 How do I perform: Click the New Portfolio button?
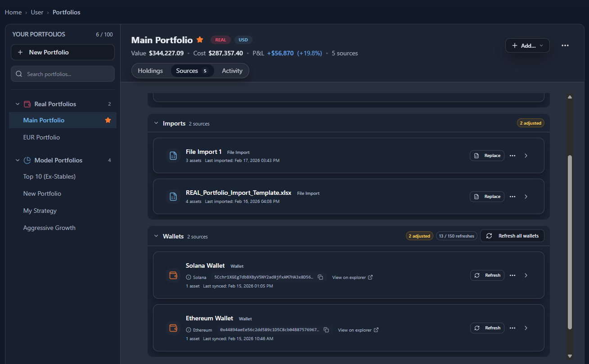point(63,52)
